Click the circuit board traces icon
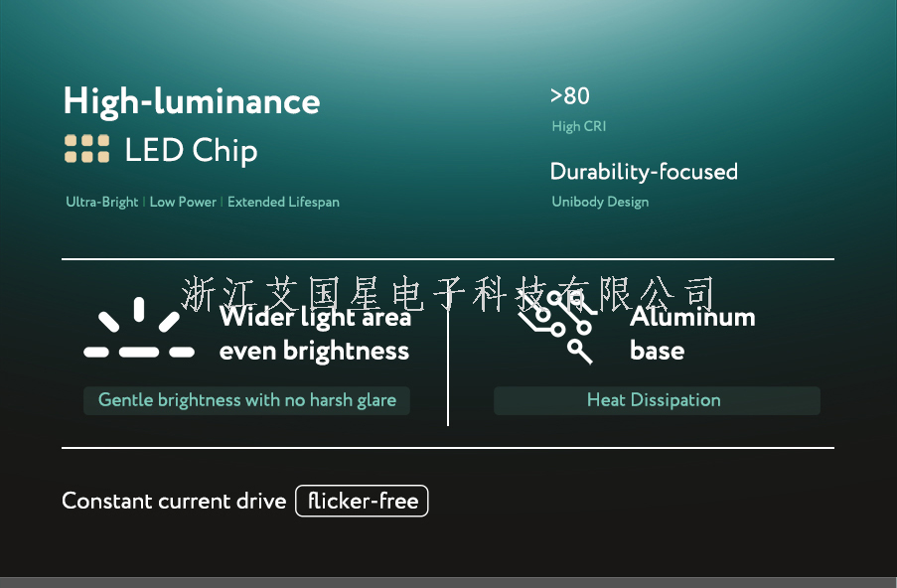 click(x=558, y=330)
